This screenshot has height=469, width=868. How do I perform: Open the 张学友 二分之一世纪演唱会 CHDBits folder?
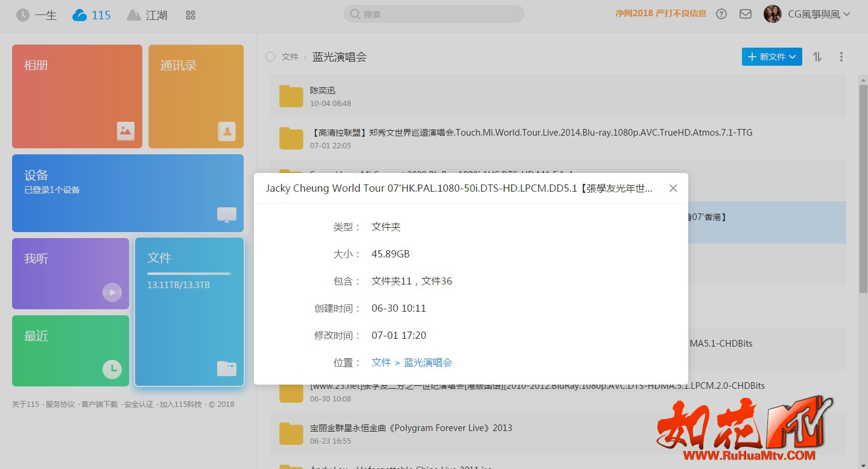click(537, 386)
